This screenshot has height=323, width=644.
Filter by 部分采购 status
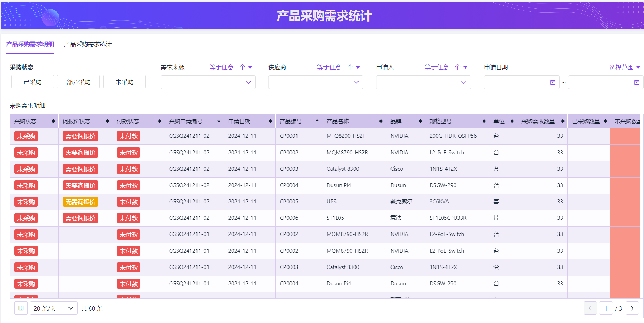(78, 82)
